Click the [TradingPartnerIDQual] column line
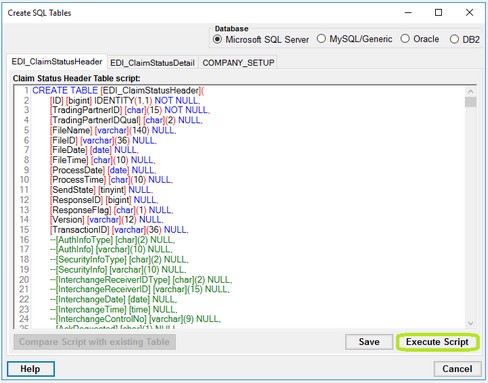 [126, 120]
